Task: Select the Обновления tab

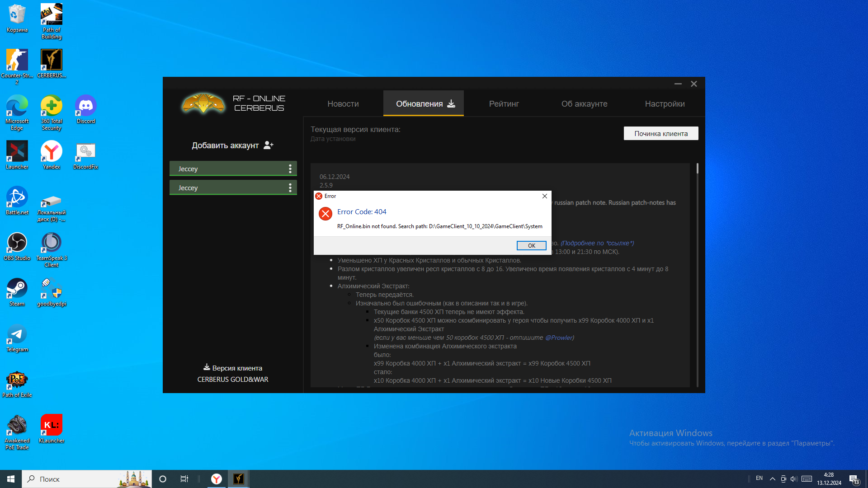Action: coord(424,104)
